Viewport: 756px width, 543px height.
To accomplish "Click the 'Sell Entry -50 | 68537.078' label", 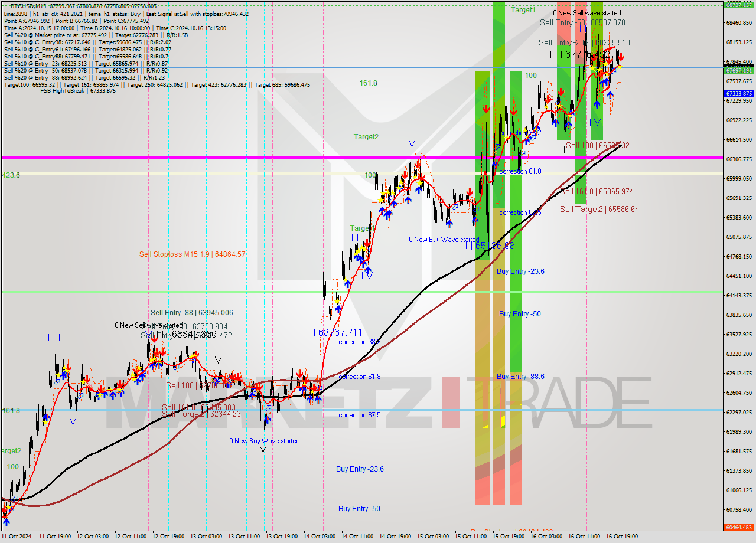I will point(582,22).
